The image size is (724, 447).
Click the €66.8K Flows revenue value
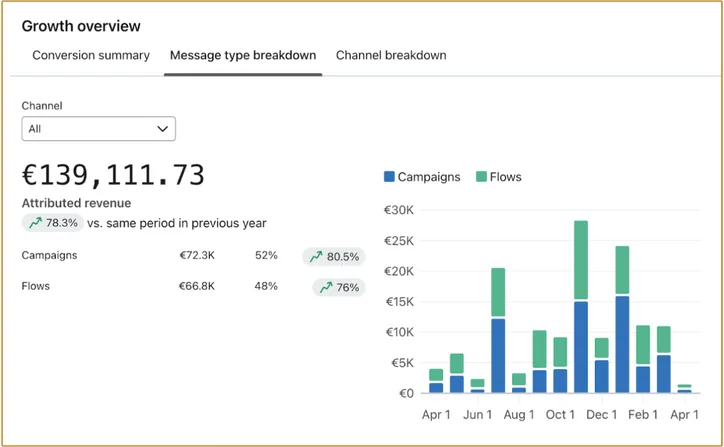point(197,286)
